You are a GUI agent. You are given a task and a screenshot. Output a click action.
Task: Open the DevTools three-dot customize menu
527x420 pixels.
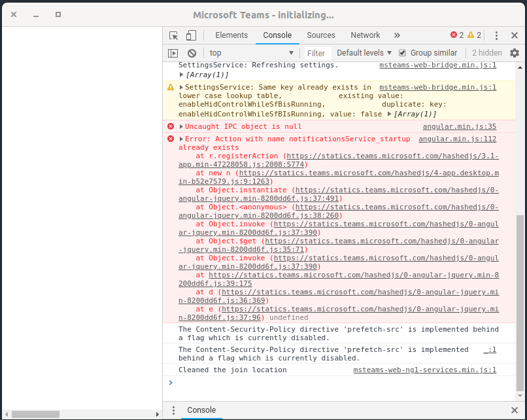(x=496, y=35)
